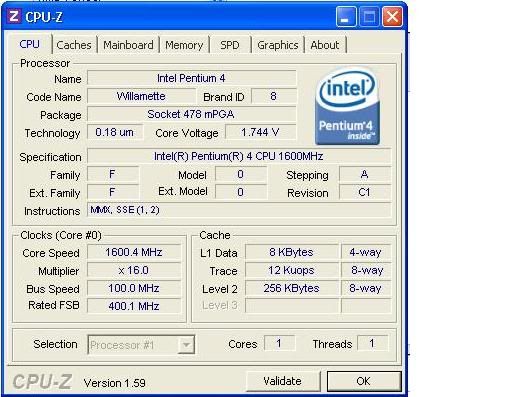Screen dimensions: 512x397
Task: Click the Brand ID value 8
Action: 274,96
